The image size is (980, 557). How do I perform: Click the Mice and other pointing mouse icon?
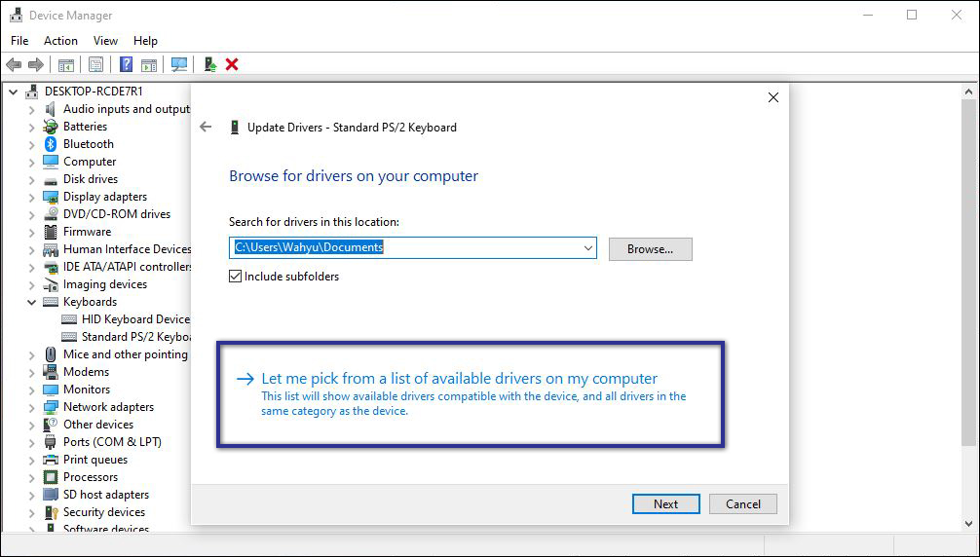click(x=51, y=354)
